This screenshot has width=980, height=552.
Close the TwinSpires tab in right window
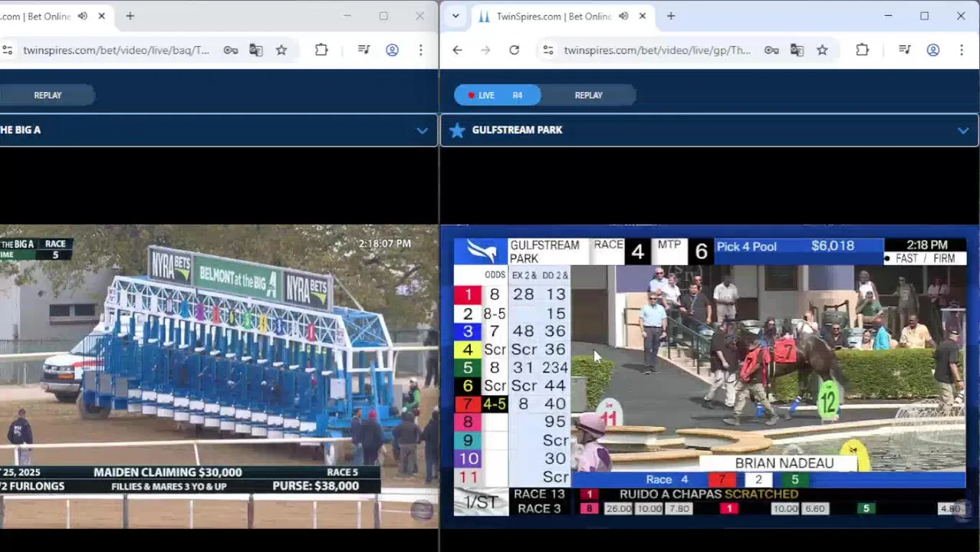point(642,16)
